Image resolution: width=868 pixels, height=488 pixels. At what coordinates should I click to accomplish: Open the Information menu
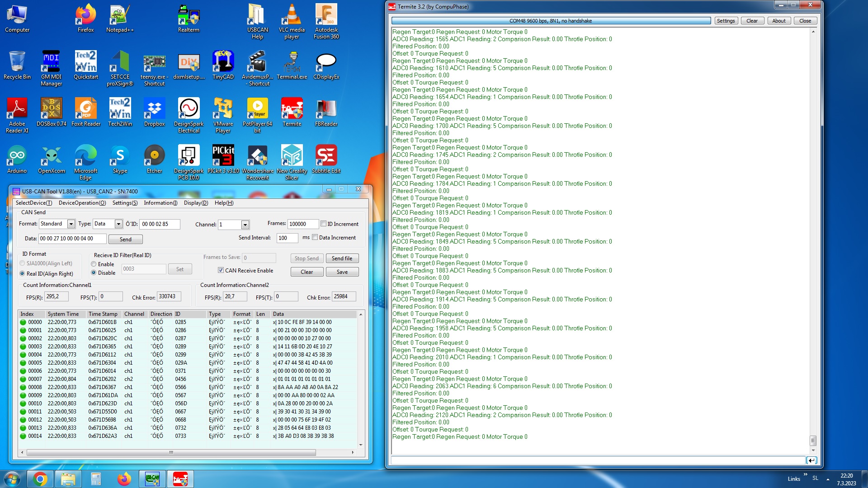pos(160,203)
